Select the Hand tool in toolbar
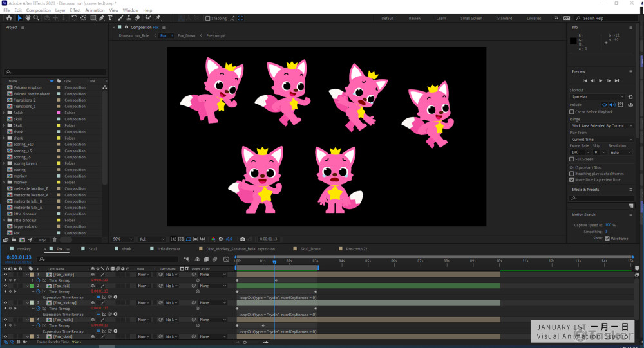 28,18
